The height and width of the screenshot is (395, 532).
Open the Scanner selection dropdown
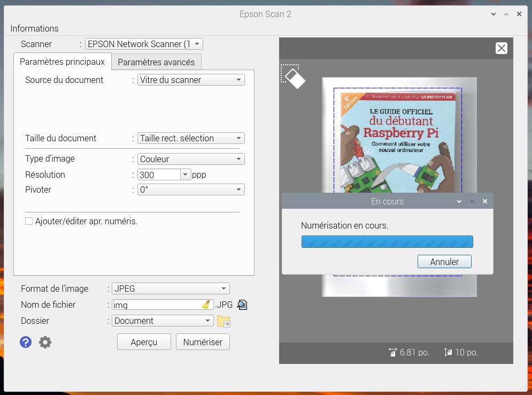[144, 44]
